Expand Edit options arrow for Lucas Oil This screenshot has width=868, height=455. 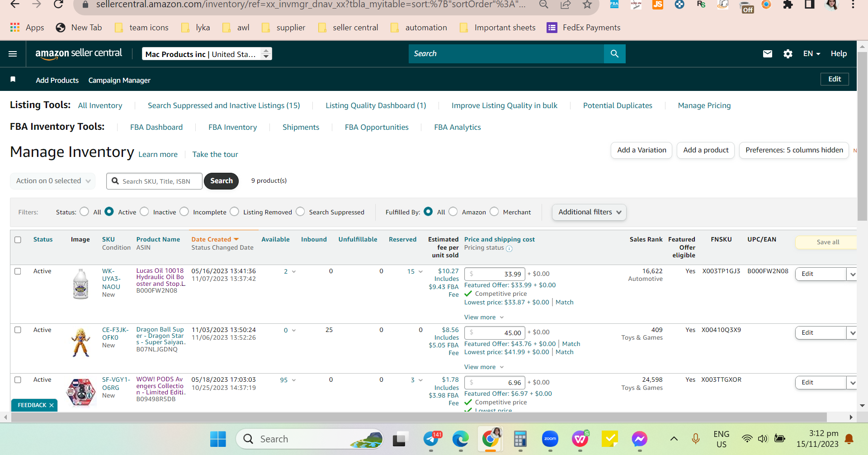tap(852, 274)
